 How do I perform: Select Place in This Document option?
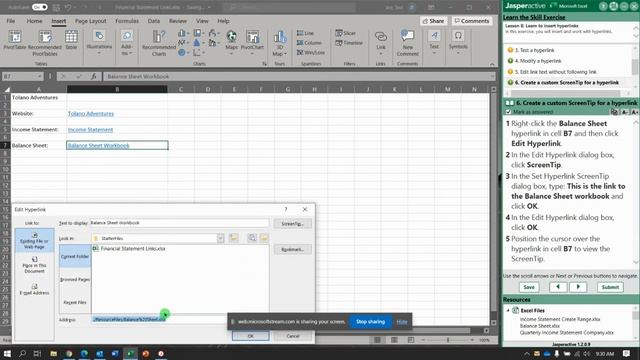pyautogui.click(x=34, y=264)
